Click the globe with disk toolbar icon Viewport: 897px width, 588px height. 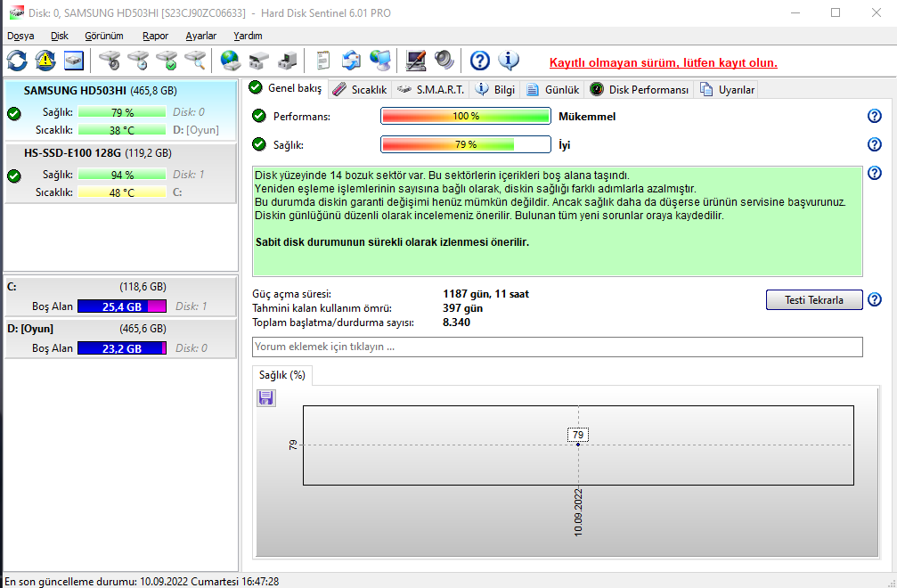coord(231,60)
